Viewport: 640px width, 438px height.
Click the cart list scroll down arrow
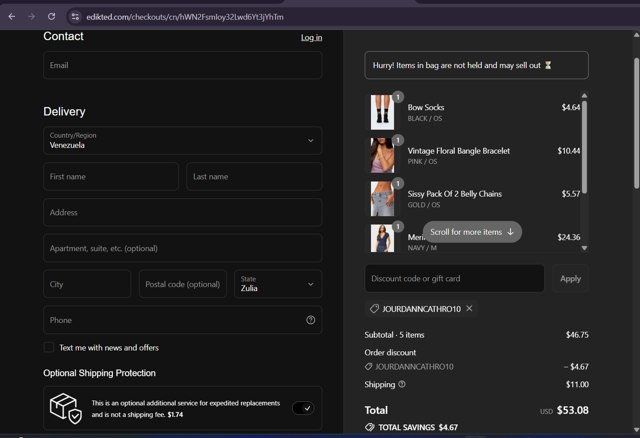click(584, 248)
